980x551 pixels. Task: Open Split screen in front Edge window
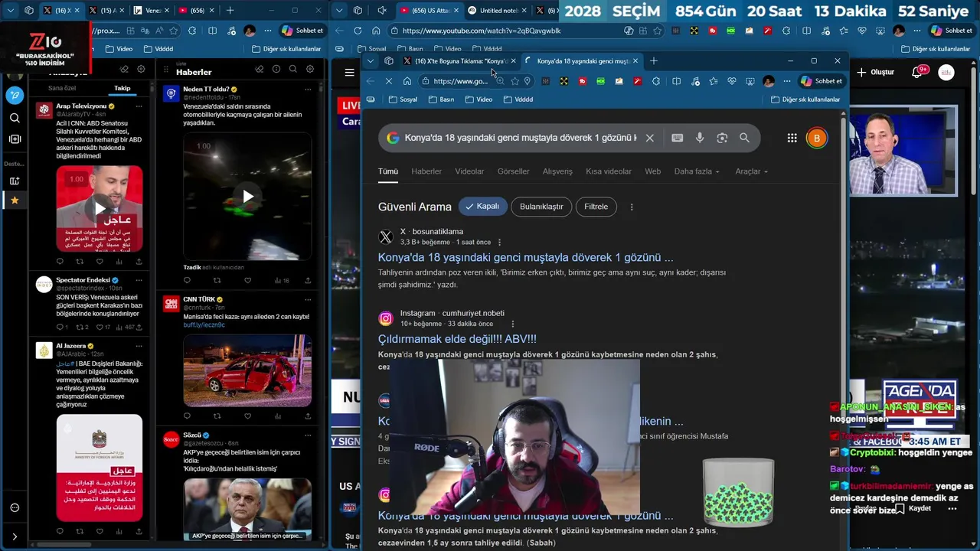[675, 81]
